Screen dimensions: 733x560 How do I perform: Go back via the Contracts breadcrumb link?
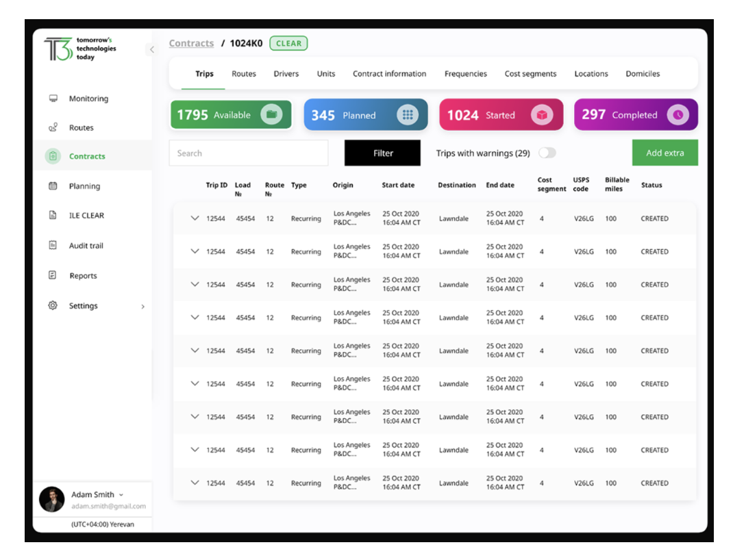pyautogui.click(x=191, y=44)
